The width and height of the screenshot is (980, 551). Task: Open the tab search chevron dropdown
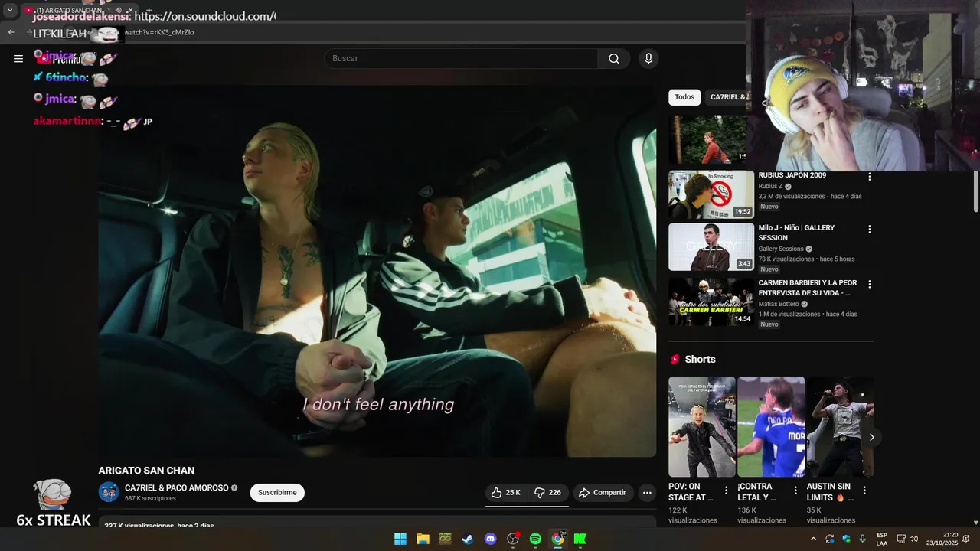[x=10, y=11]
